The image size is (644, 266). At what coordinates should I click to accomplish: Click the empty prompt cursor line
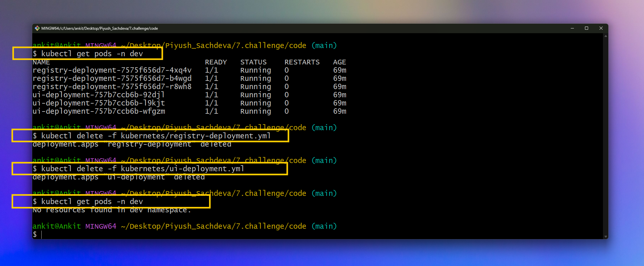click(38, 234)
